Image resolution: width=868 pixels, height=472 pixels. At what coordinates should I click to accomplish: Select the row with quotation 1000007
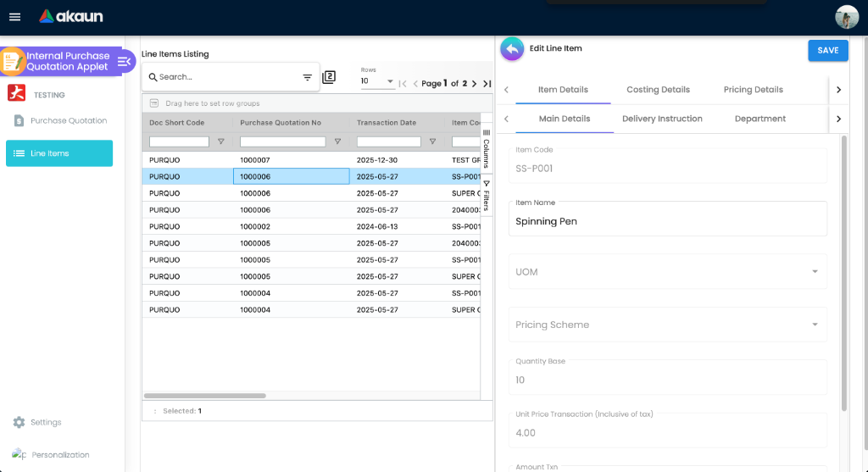[311, 160]
